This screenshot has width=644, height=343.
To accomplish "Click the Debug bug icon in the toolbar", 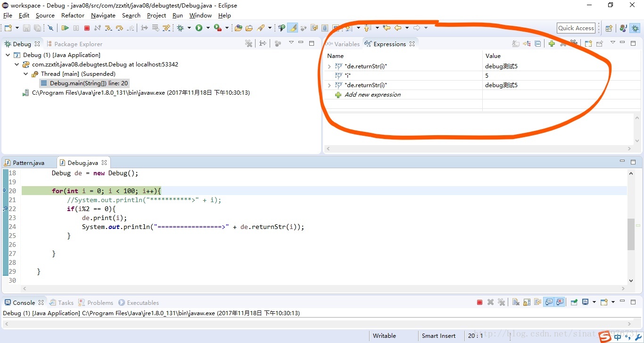I will coord(180,28).
